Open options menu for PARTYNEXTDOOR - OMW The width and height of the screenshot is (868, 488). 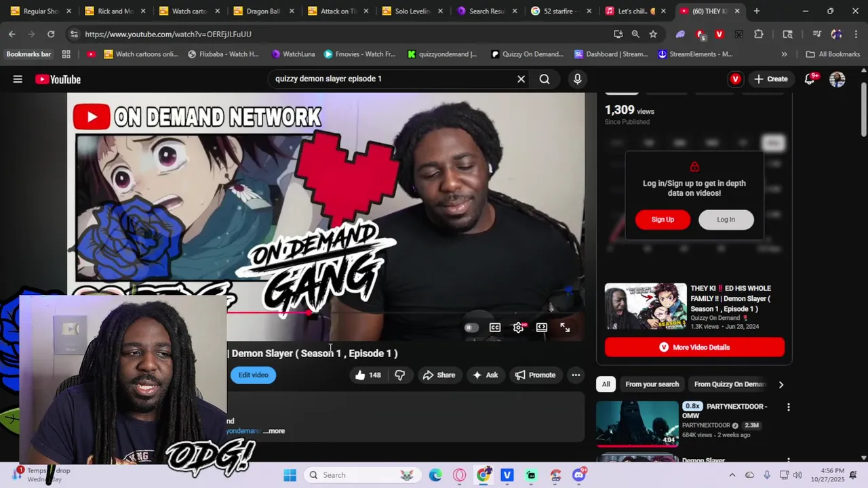click(x=788, y=407)
